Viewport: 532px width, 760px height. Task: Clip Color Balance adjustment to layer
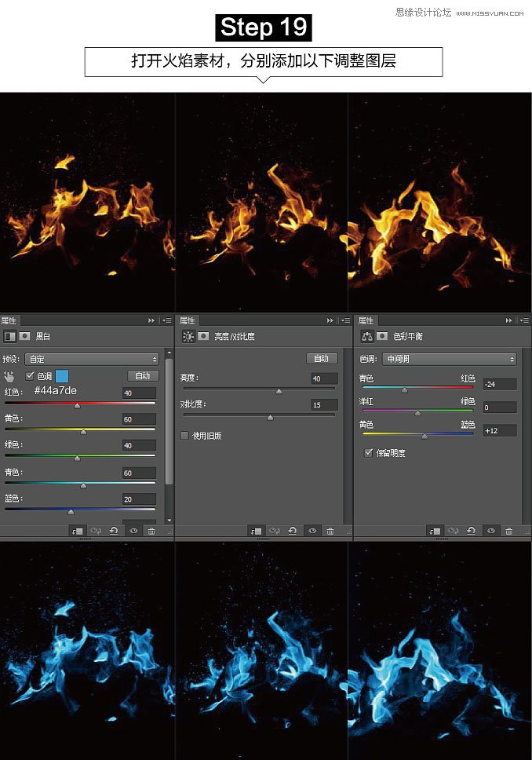[x=434, y=532]
